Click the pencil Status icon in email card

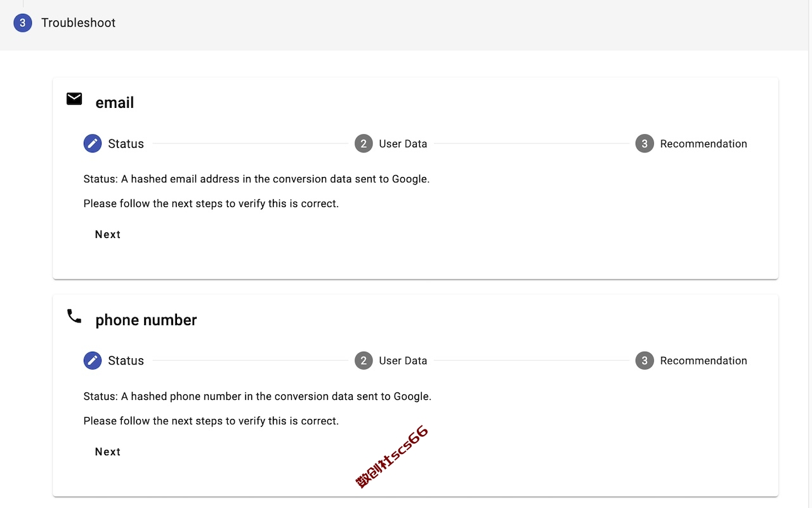[93, 144]
